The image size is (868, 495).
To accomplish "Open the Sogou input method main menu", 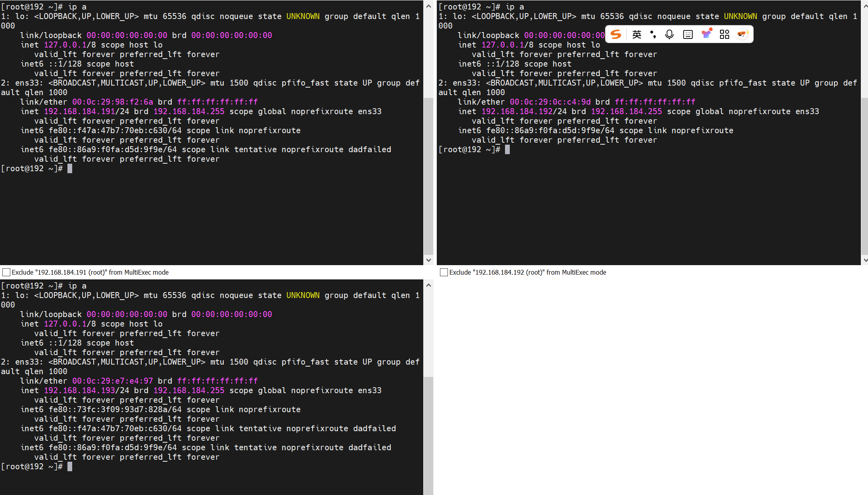I will click(x=616, y=34).
